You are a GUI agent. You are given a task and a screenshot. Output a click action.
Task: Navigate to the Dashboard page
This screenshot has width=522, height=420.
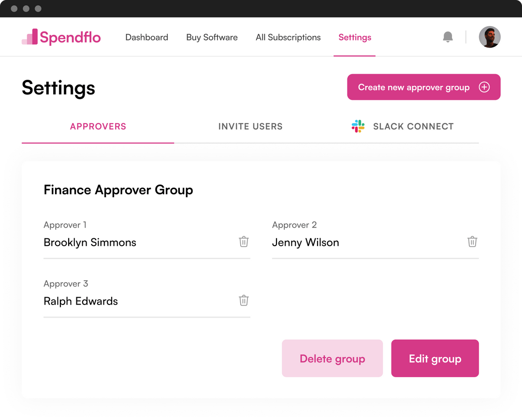[146, 37]
